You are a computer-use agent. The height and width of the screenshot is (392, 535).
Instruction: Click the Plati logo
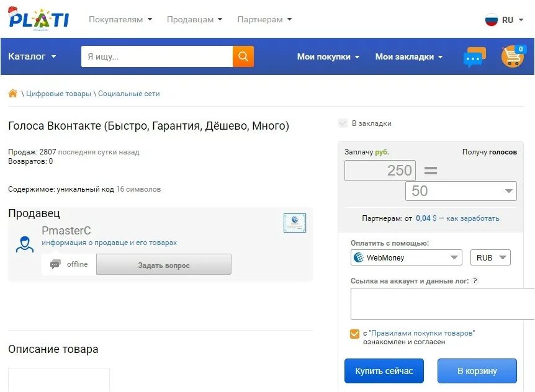point(38,19)
